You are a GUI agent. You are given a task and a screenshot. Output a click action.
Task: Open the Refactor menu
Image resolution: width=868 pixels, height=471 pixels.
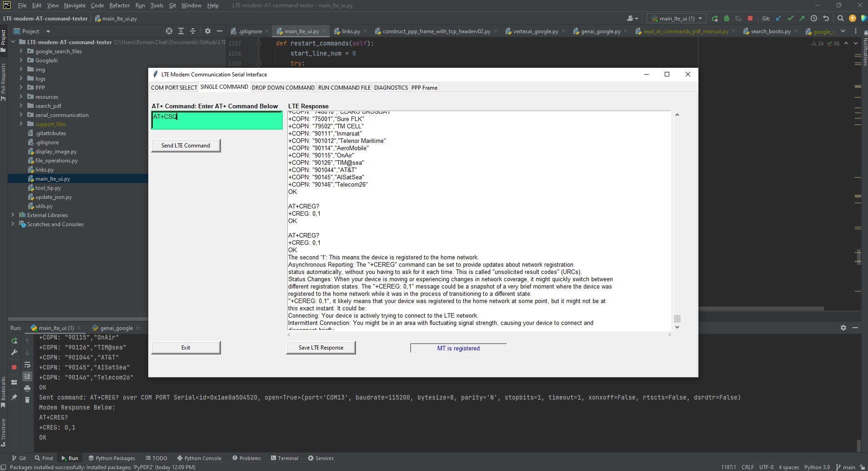119,5
